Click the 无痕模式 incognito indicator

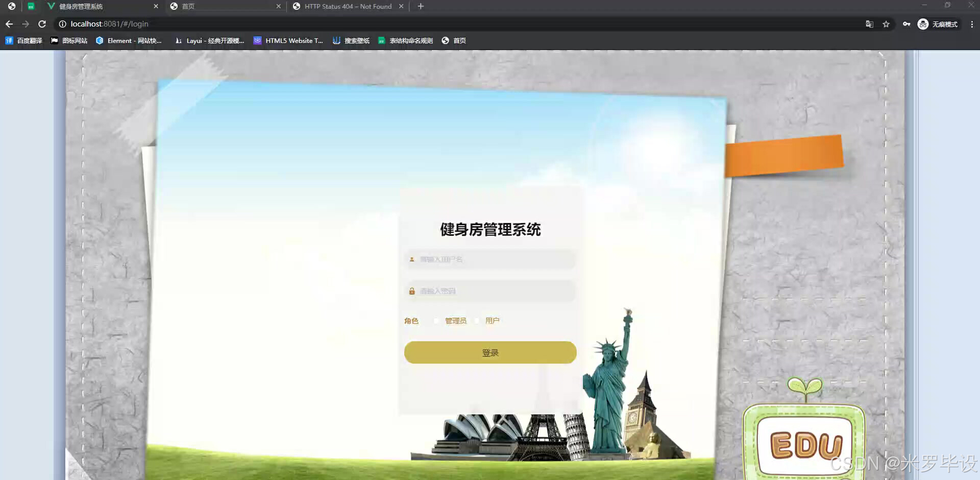[938, 24]
